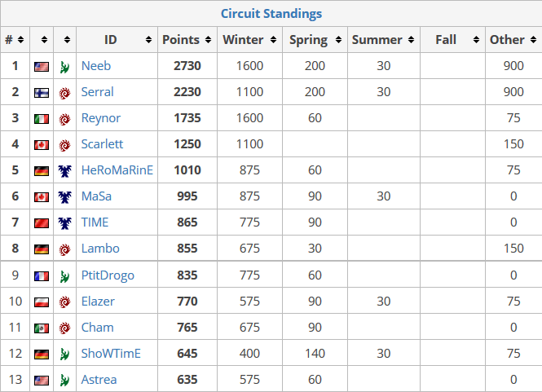Open Neeb's player page link
The image size is (542, 392).
point(96,66)
